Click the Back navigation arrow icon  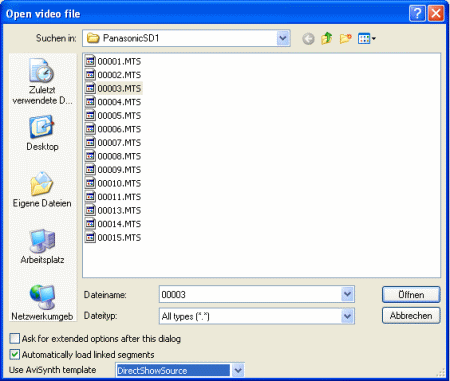[308, 39]
